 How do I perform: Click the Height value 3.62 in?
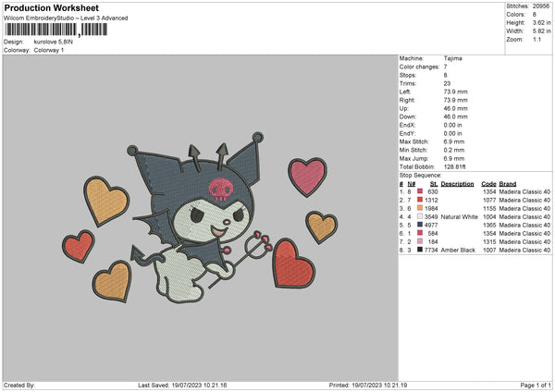coord(541,22)
